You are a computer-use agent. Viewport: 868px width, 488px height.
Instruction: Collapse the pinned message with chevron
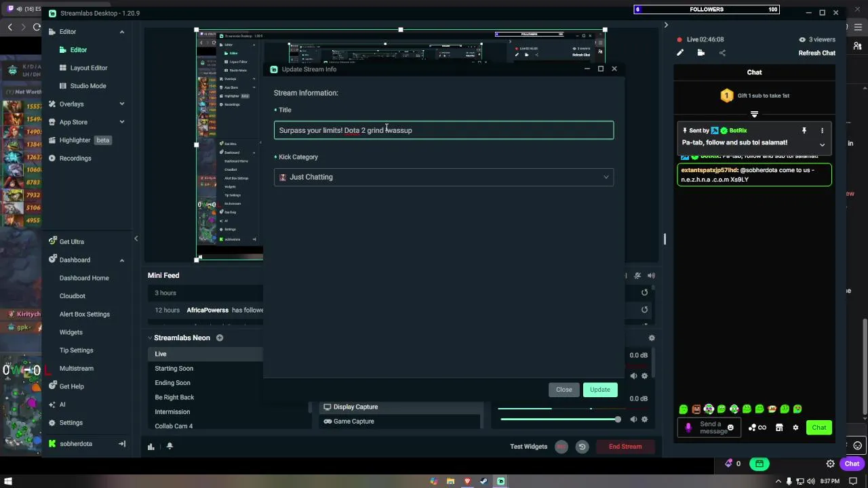pos(822,144)
